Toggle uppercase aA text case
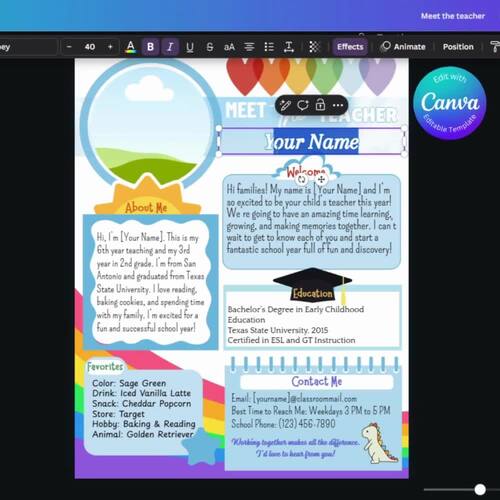 click(x=229, y=47)
